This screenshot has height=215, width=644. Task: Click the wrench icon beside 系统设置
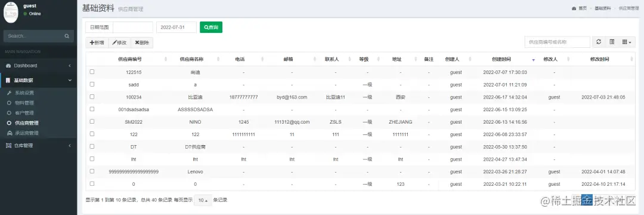[9, 93]
